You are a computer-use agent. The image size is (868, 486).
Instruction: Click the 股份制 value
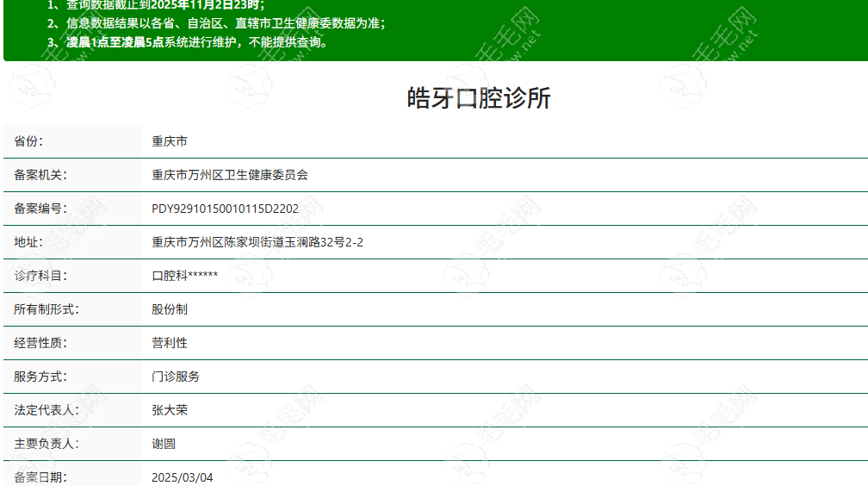click(x=170, y=309)
